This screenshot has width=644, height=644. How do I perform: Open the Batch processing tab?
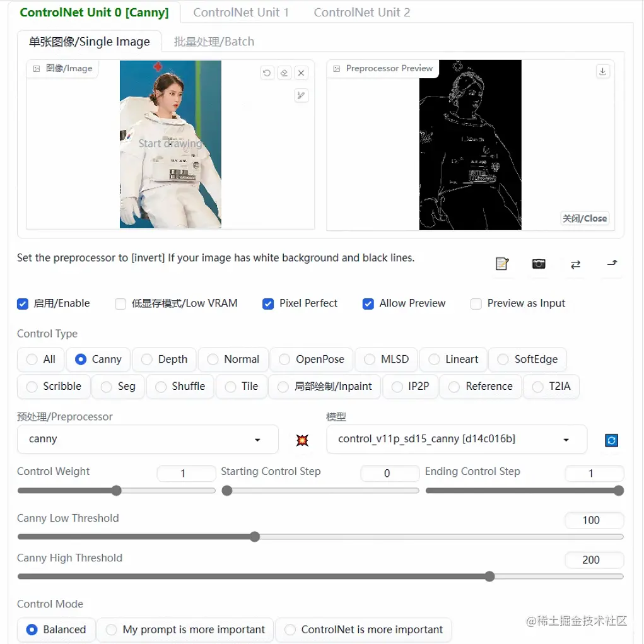pos(214,42)
